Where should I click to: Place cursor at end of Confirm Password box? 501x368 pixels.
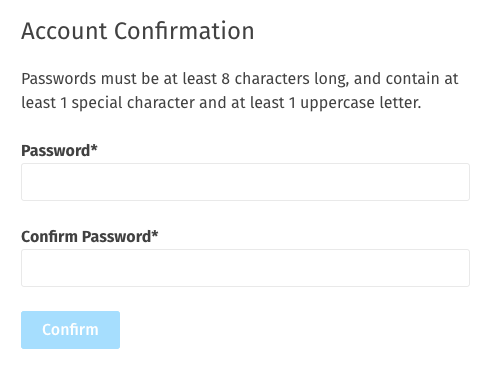point(465,268)
